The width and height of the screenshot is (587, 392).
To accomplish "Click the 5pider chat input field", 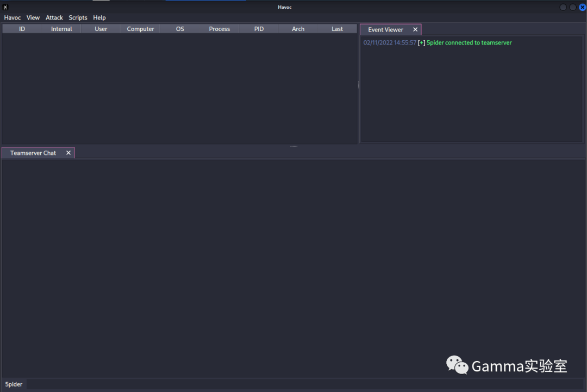I will click(304, 384).
